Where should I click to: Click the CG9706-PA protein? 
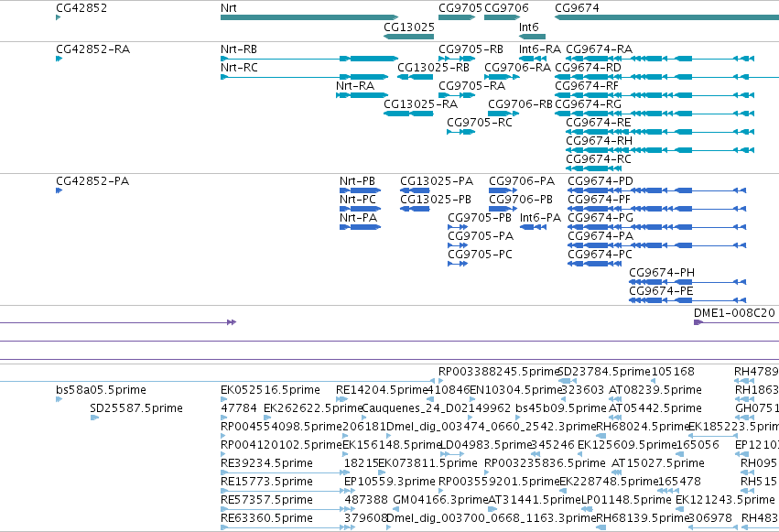tap(503, 190)
